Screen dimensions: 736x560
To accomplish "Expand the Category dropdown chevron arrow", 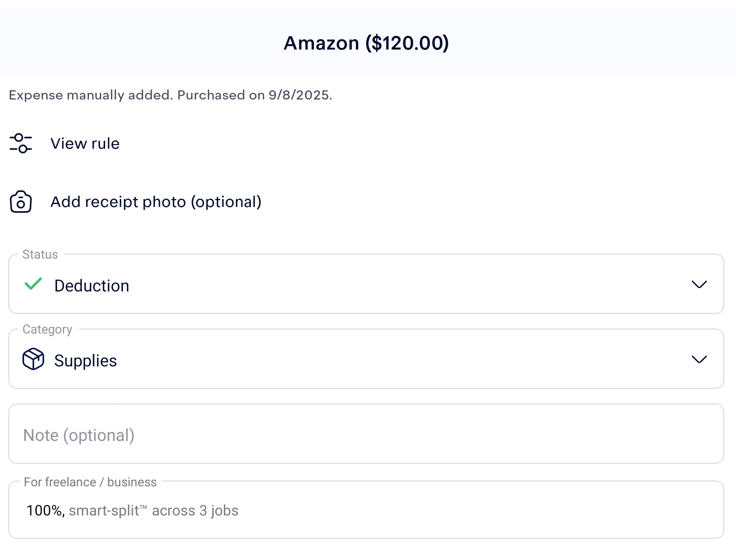I will click(699, 359).
